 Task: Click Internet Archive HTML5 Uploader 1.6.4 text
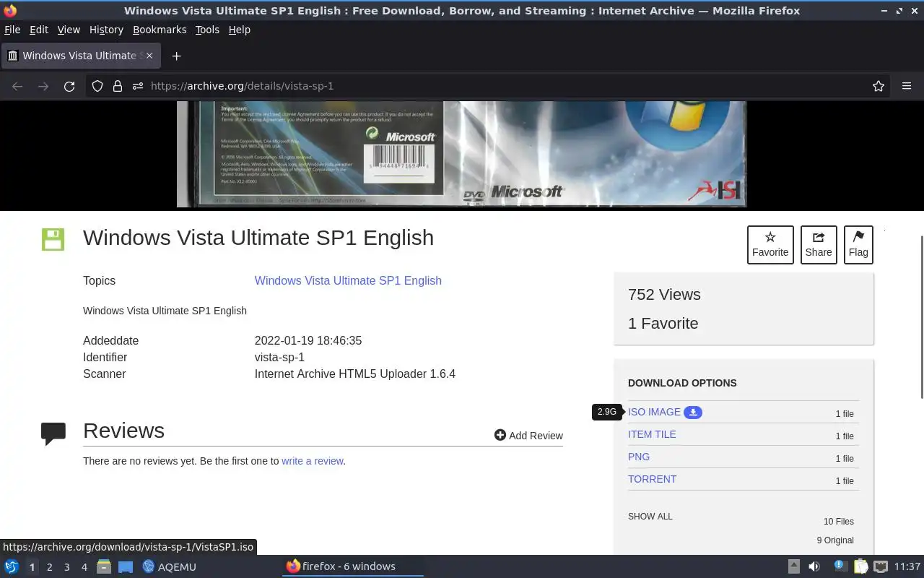click(x=354, y=374)
